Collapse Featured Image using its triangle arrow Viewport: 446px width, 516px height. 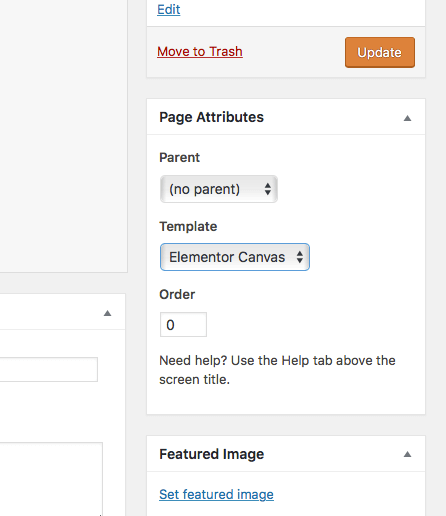point(407,454)
